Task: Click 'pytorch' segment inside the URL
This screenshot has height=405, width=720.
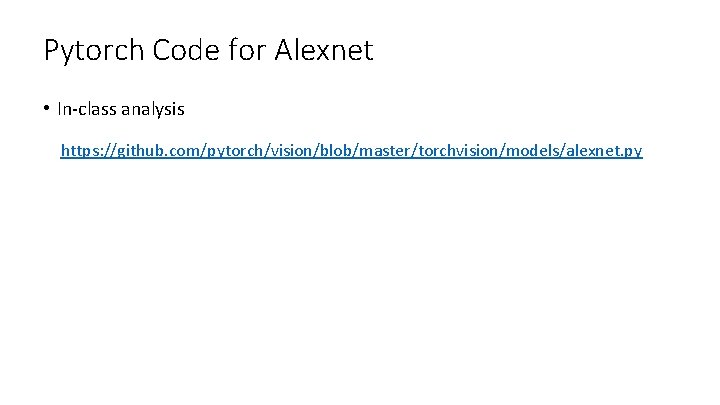Action: tap(234, 151)
